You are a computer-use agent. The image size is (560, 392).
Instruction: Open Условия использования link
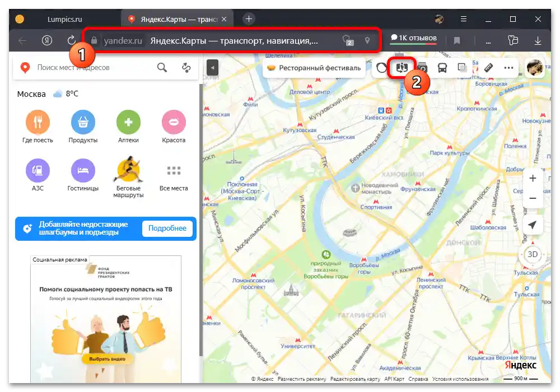460,379
